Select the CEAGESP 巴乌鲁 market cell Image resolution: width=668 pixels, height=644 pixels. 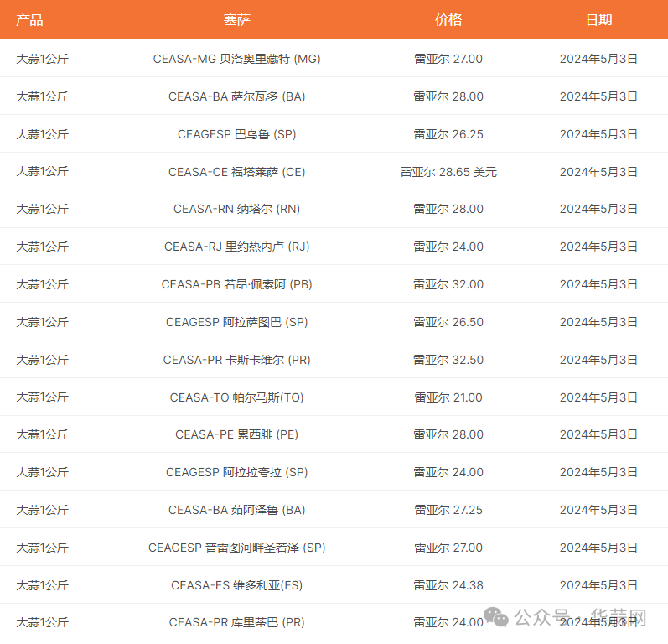click(236, 134)
